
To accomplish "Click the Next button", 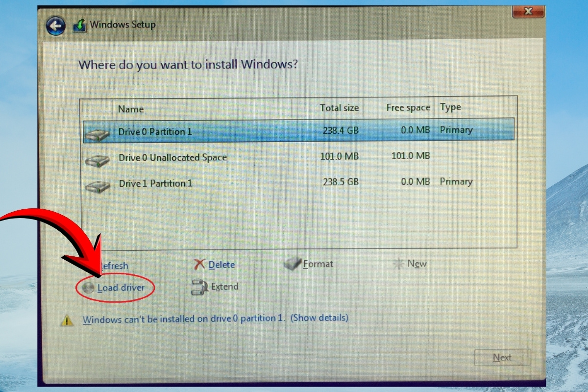I will click(502, 358).
